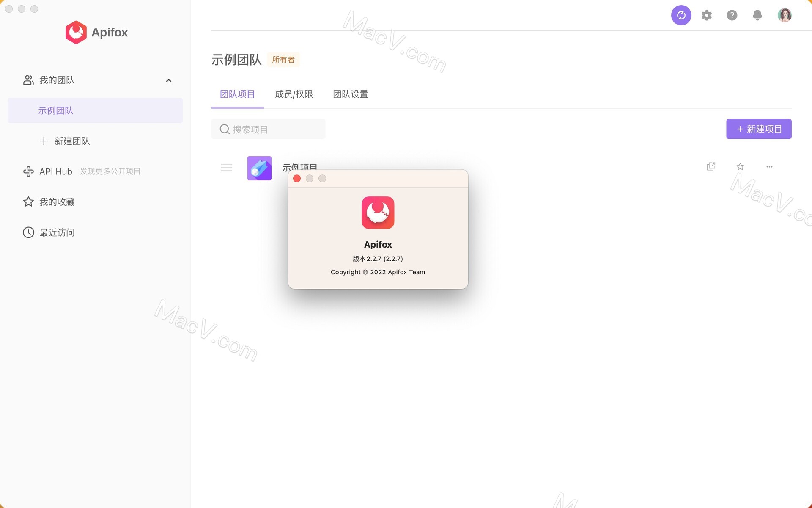Viewport: 812px width, 508px height.
Task: Click the version text 版本 2.2.7
Action: [378, 259]
